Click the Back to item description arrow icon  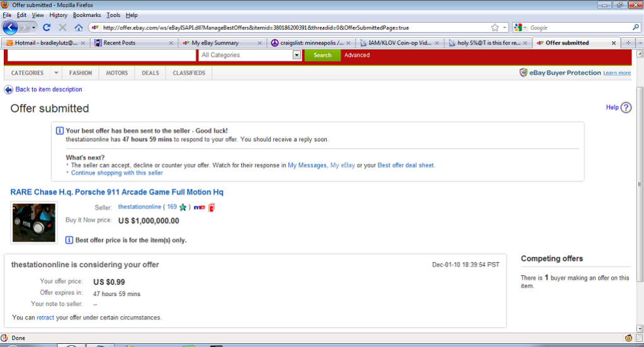tap(9, 89)
